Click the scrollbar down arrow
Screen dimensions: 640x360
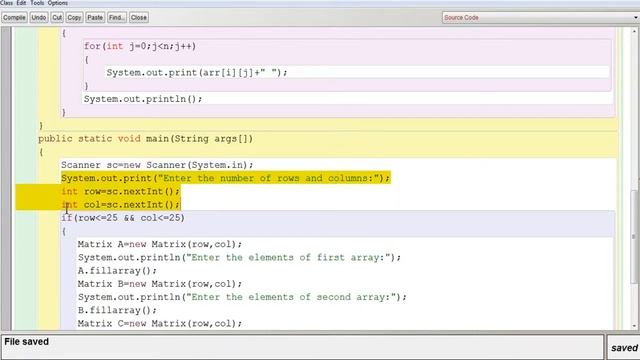point(635,326)
